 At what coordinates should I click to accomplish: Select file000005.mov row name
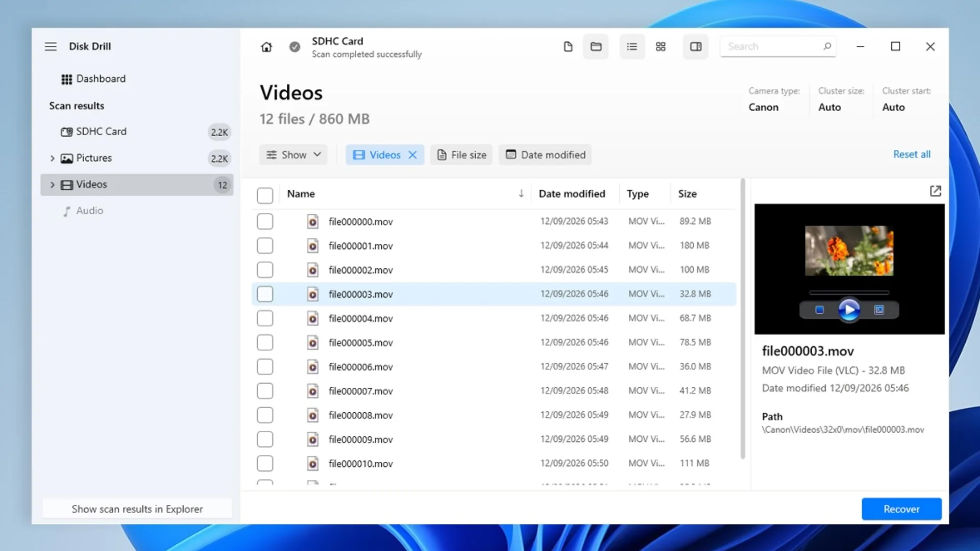[x=360, y=342]
